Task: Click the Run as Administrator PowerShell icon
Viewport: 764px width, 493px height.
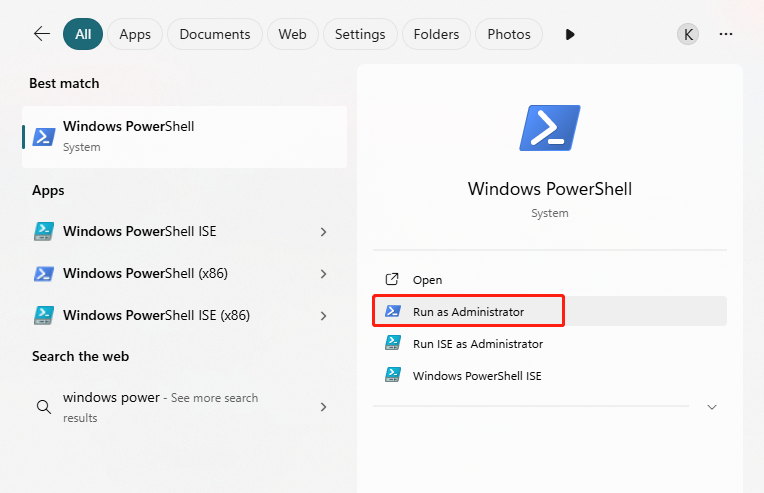Action: (393, 312)
